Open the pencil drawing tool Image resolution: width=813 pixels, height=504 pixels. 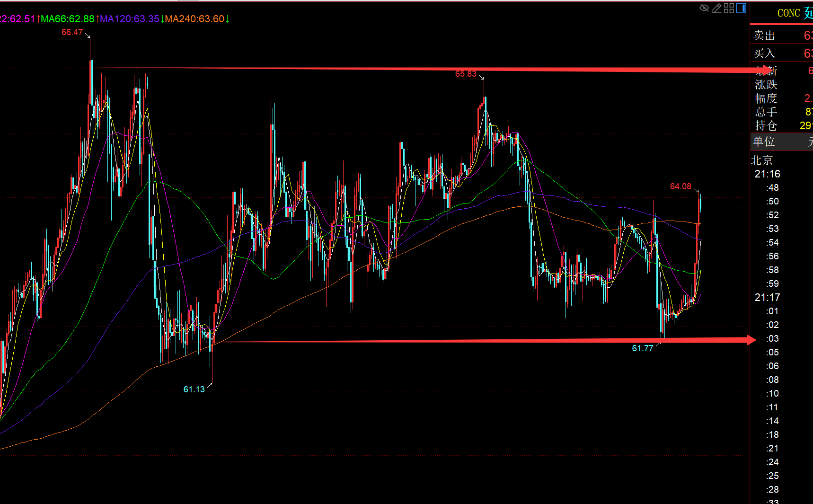(x=716, y=8)
